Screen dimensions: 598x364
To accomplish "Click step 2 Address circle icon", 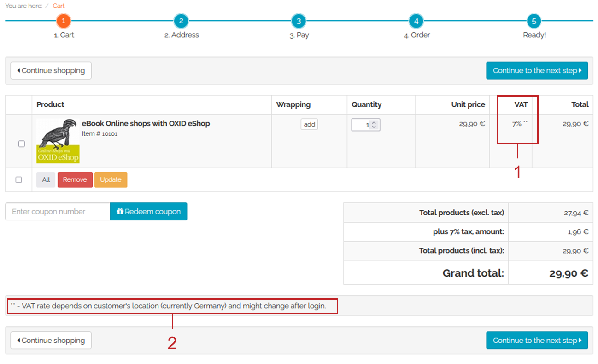I will point(181,21).
